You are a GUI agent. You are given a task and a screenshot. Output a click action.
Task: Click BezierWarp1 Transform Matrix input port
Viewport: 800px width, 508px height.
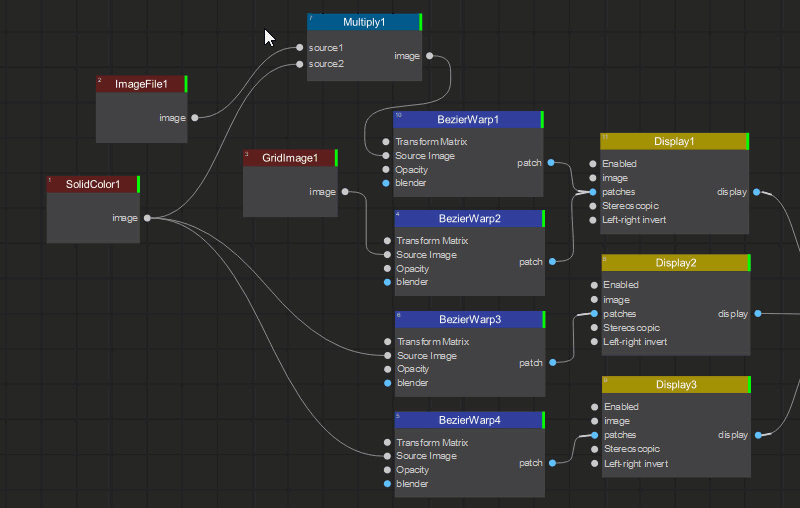[386, 142]
